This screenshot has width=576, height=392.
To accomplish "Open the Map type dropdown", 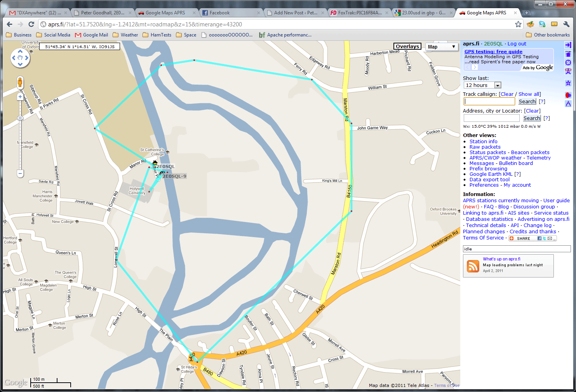I will pos(441,47).
